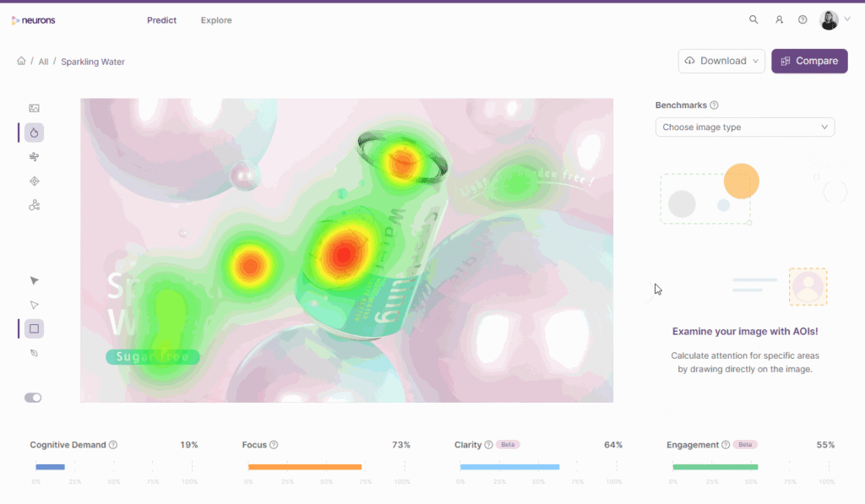Switch to the Explore tab
Viewport: 865px width, 504px height.
pyautogui.click(x=215, y=19)
